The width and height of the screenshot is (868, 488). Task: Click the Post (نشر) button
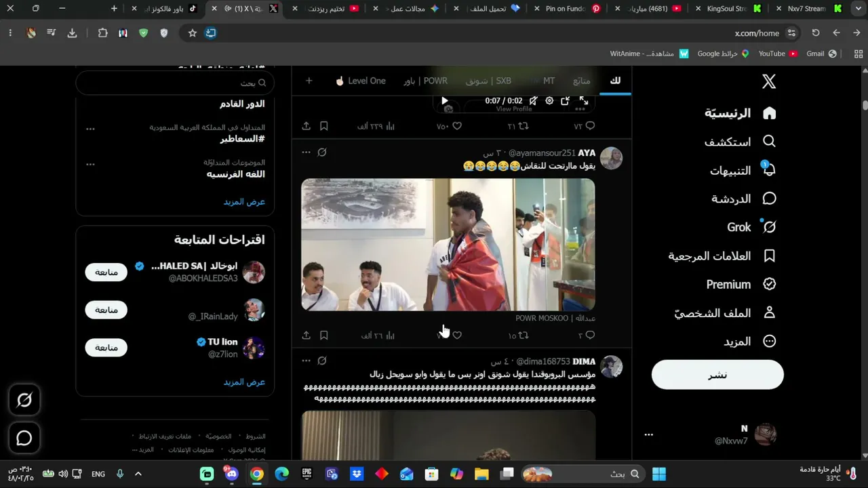tap(717, 375)
